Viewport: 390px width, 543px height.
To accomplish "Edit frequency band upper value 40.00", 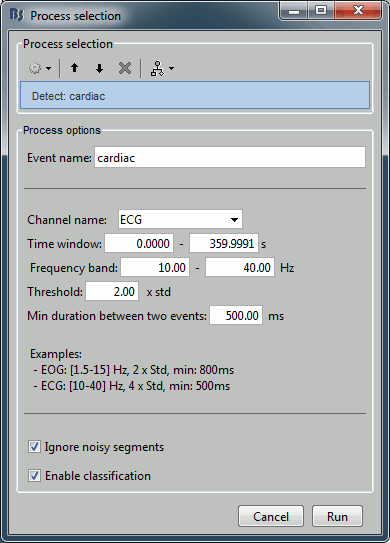I will point(240,267).
